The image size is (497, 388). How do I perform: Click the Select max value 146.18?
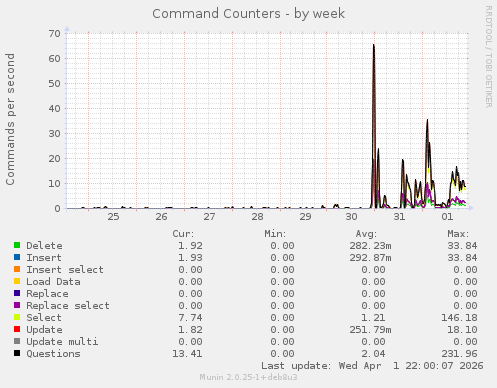(459, 318)
